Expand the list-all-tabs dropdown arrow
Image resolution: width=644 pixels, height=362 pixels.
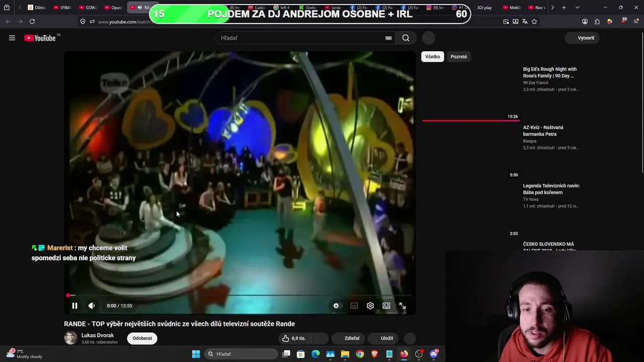577,8
